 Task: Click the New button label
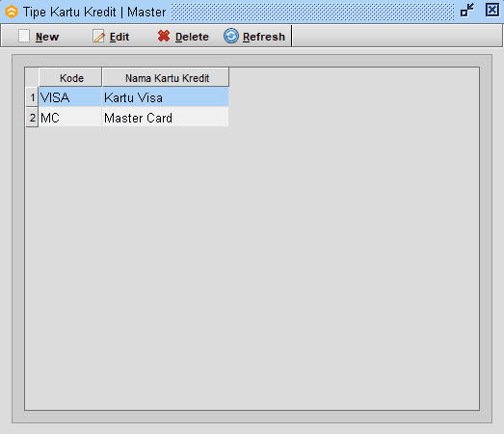click(47, 37)
